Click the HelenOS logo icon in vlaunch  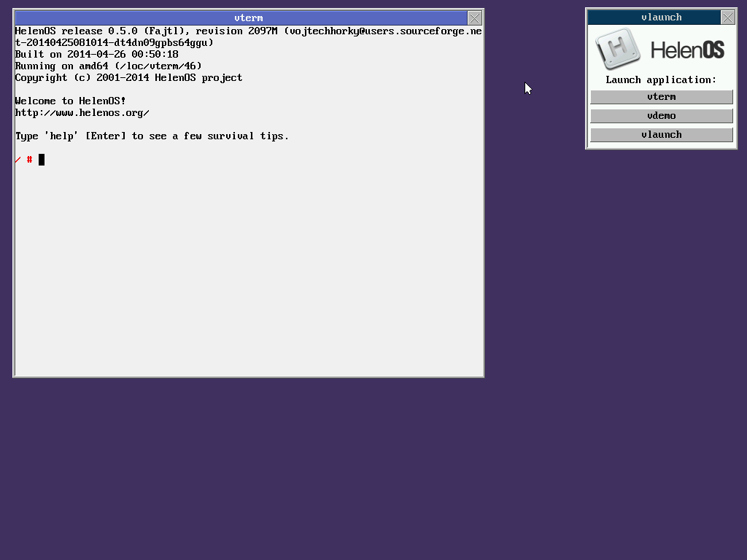[618, 48]
